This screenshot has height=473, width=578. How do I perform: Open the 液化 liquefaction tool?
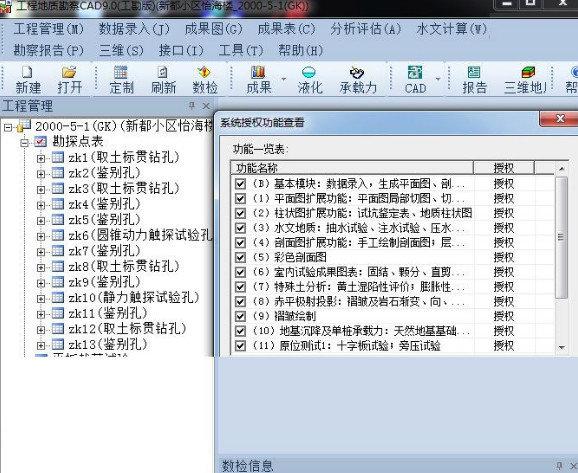[x=310, y=80]
